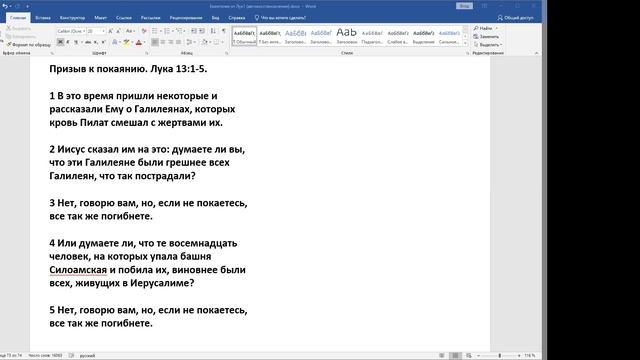This screenshot has width=640, height=360.
Task: Increase font size with grow-font icon
Action: tap(111, 31)
